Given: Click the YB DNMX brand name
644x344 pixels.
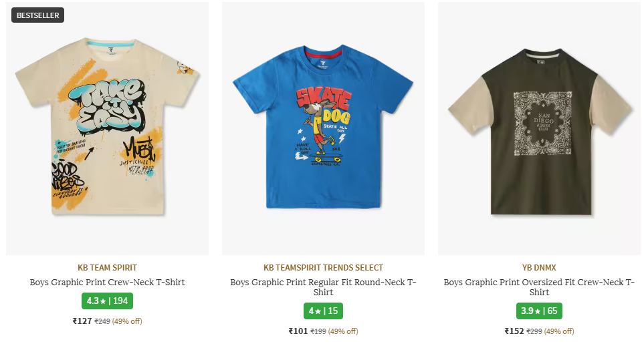Looking at the screenshot, I should point(539,268).
